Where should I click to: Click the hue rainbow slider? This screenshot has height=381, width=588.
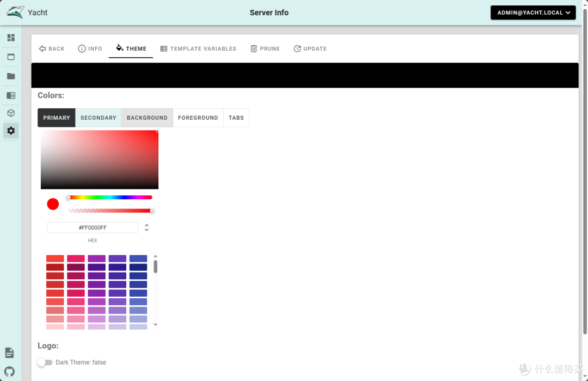109,198
